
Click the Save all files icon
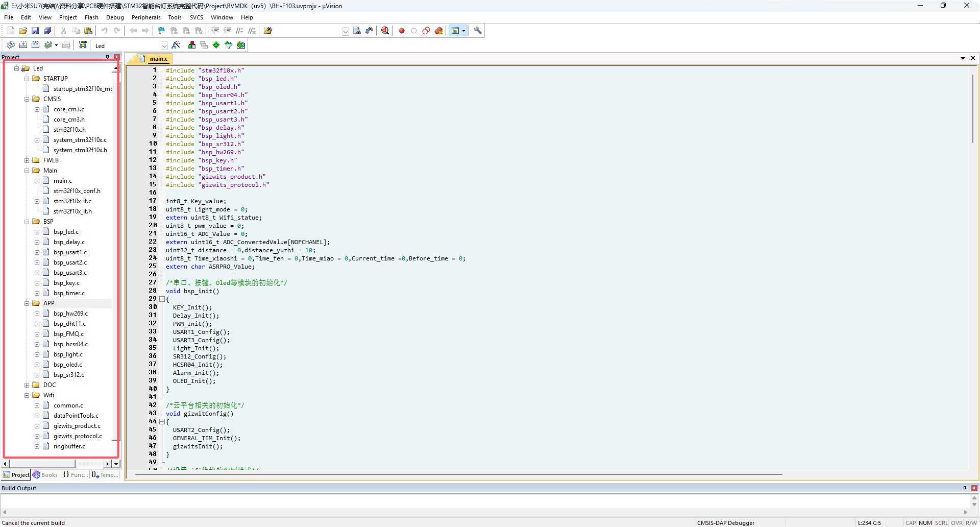(x=47, y=31)
